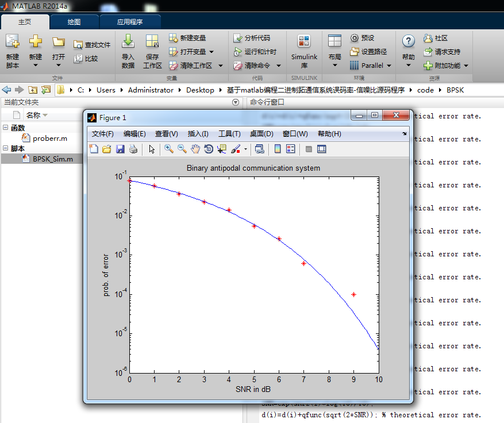This screenshot has height=423, width=504.
Task: Collapse the Scripts (脚本) group
Action: 6,148
